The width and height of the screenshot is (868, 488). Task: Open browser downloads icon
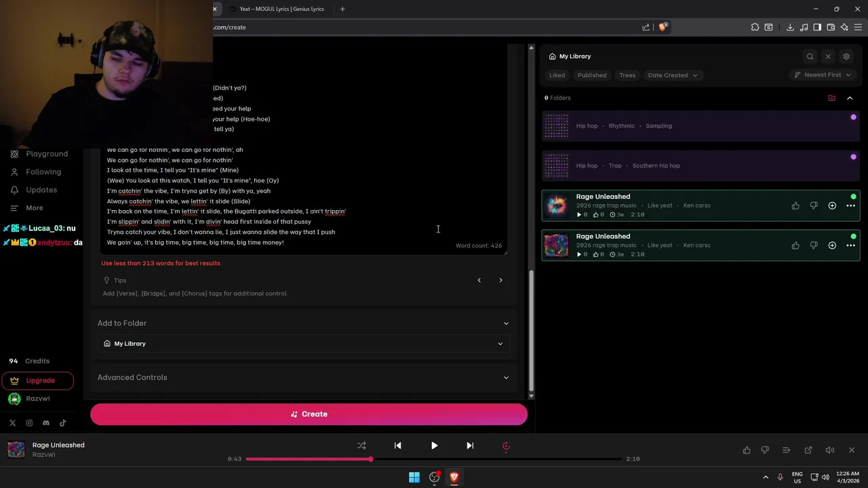[790, 27]
